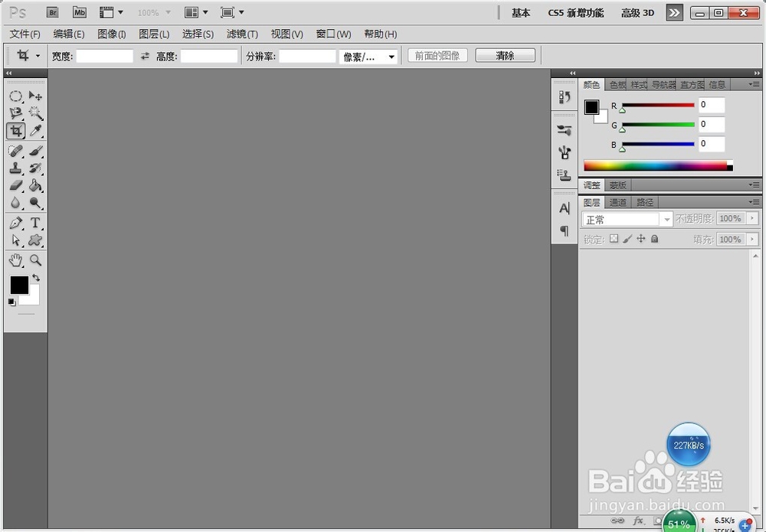Viewport: 766px width, 532px height.
Task: Click the 前面的图像 button
Action: point(437,56)
